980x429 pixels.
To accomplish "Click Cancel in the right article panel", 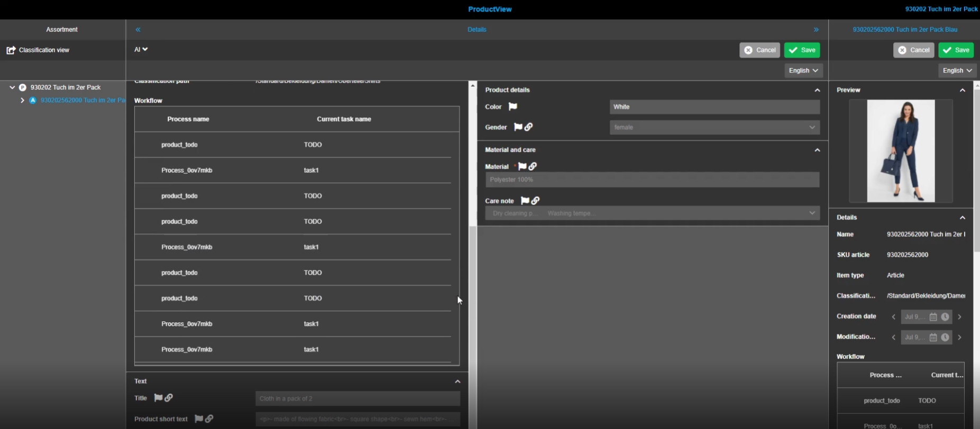I will pyautogui.click(x=913, y=50).
